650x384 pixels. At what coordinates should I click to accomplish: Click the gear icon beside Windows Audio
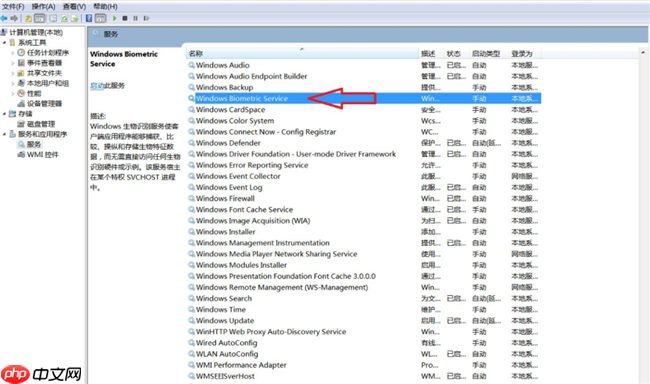tap(192, 65)
